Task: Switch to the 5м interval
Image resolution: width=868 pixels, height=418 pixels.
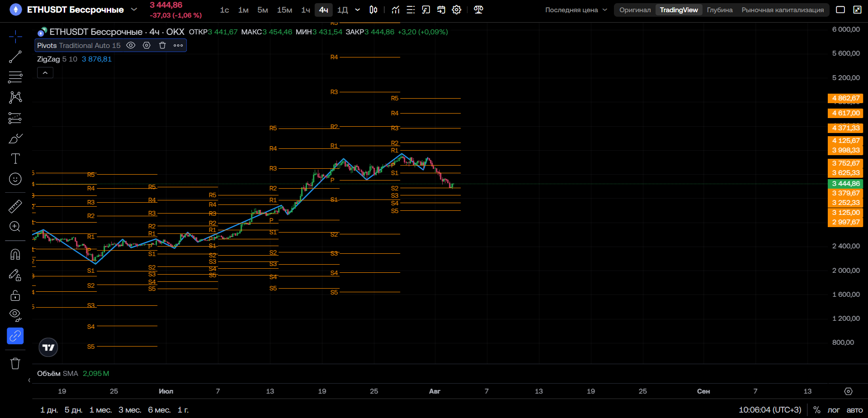Action: coord(263,10)
